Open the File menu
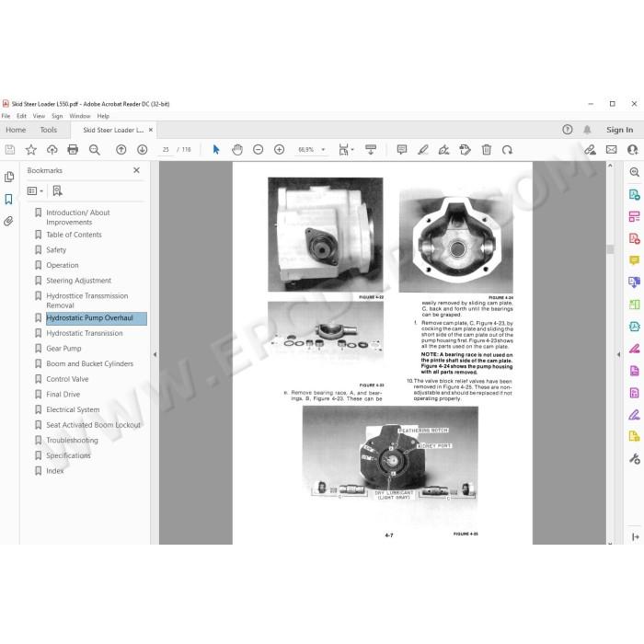 click(x=6, y=116)
